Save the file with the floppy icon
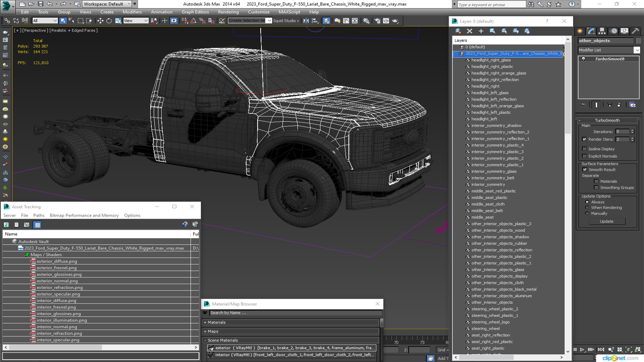 [40, 4]
